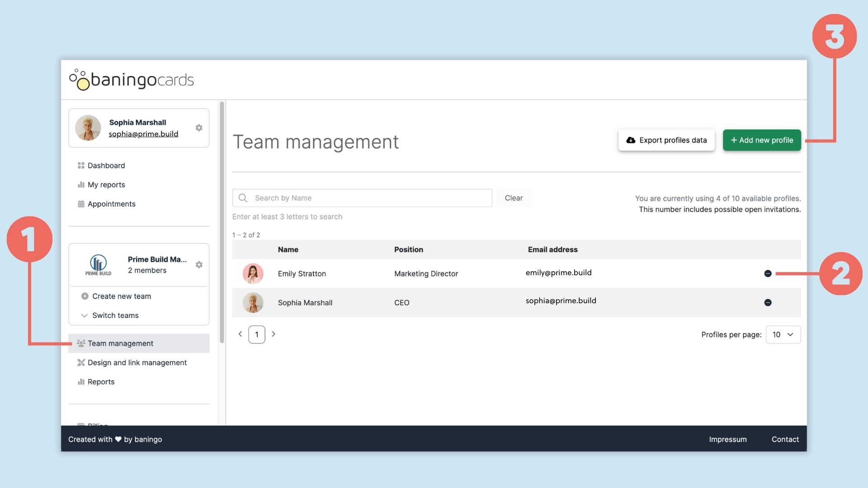868x488 pixels.
Task: Click sophia@prime.build email in table
Action: (561, 300)
